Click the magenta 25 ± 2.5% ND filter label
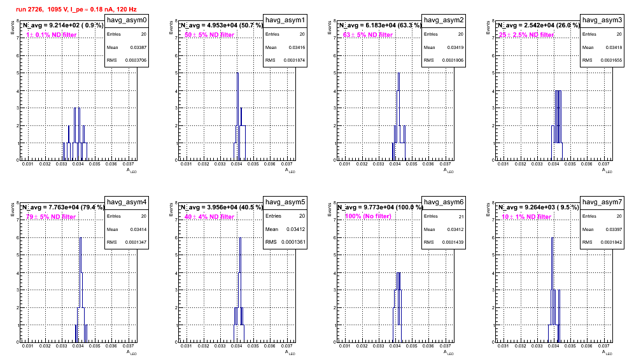The image size is (634, 364). 526,35
